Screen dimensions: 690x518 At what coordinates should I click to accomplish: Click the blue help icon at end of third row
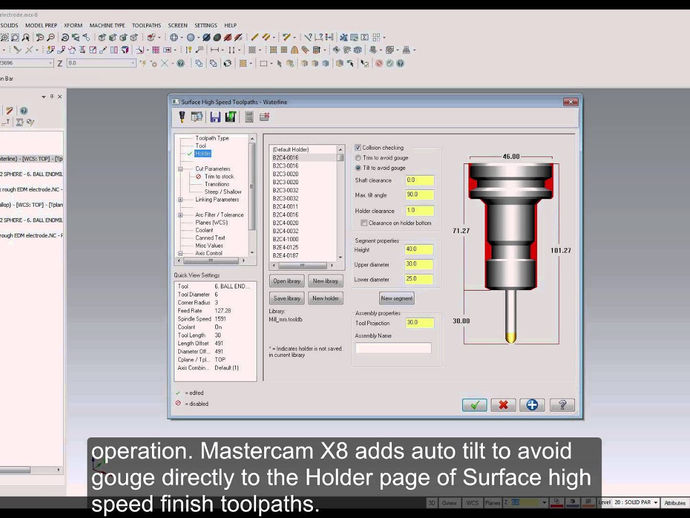click(x=400, y=63)
